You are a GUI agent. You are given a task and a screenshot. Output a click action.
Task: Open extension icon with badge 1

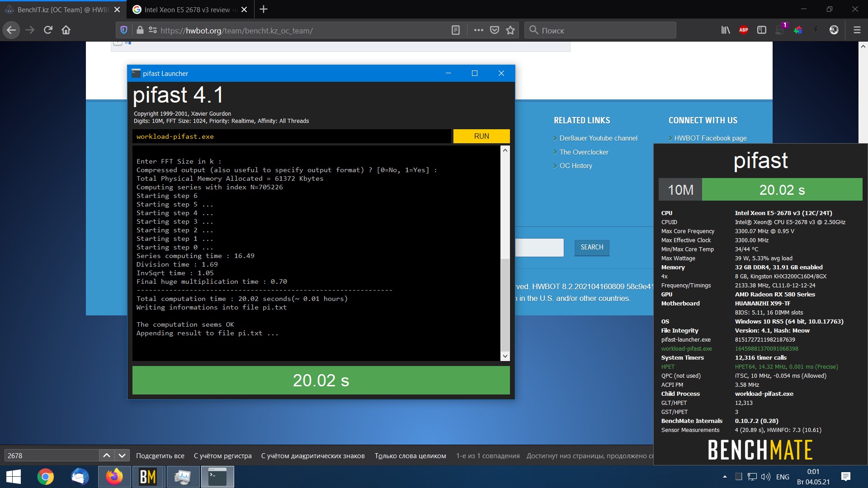781,29
